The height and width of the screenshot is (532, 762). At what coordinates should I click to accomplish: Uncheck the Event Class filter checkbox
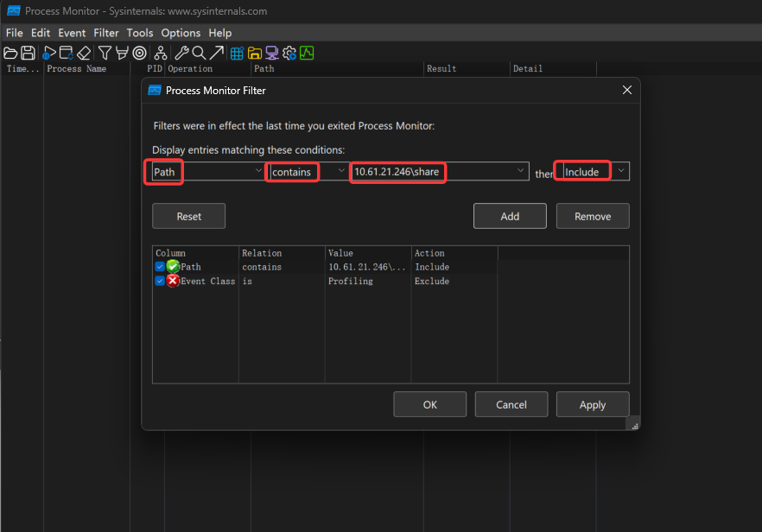pyautogui.click(x=160, y=281)
